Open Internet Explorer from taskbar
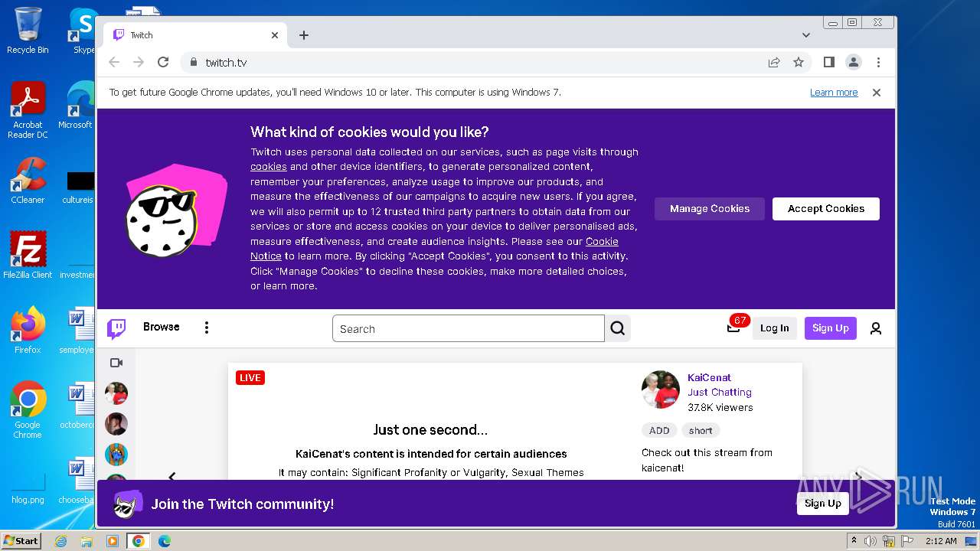This screenshot has height=551, width=980. coord(61,541)
